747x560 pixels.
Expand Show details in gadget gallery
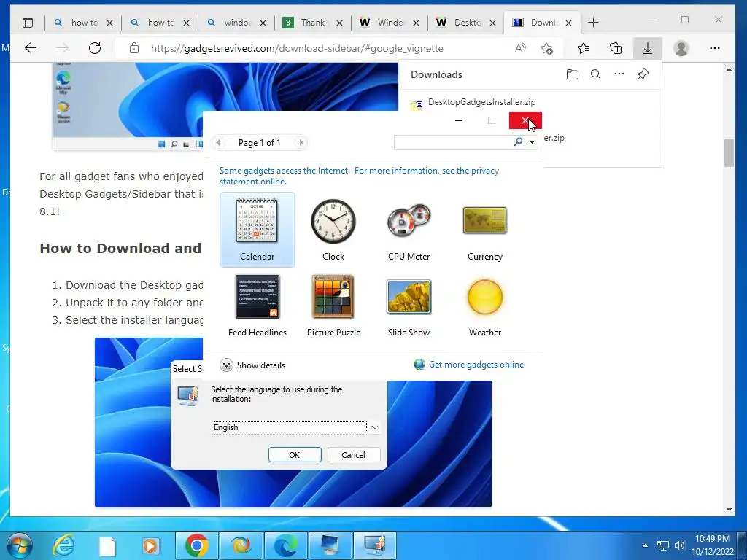(252, 365)
